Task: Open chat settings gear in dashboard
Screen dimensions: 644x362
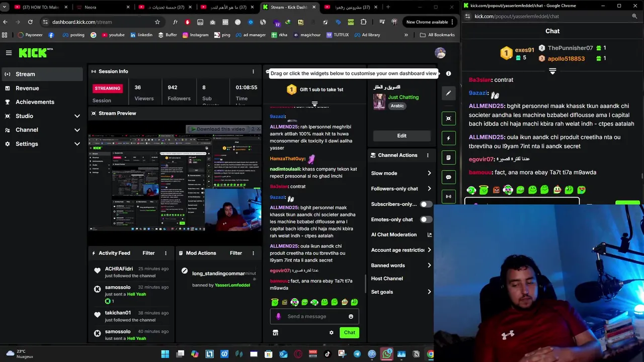Action: 331,333
